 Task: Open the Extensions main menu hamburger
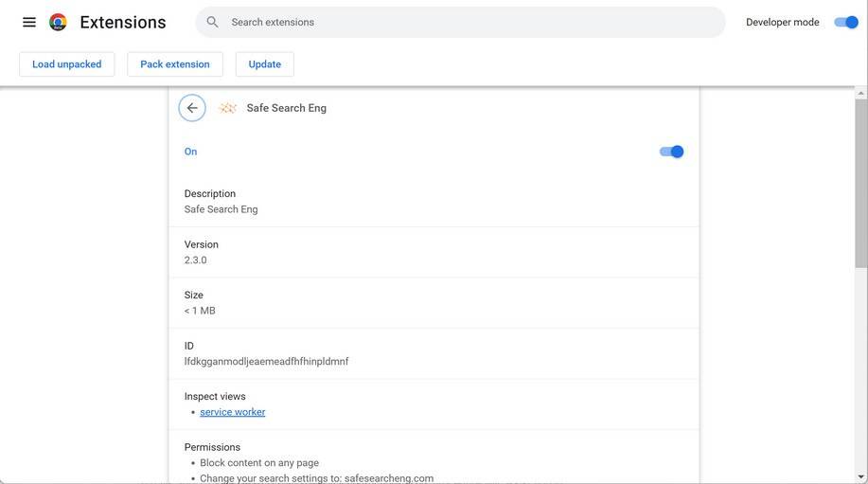29,22
